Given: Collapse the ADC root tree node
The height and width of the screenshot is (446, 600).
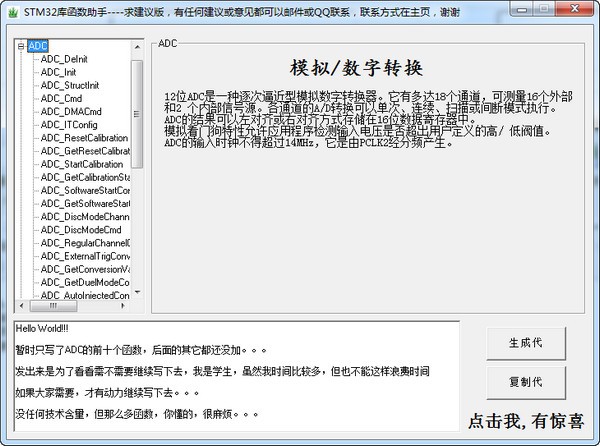Looking at the screenshot, I should (22, 46).
